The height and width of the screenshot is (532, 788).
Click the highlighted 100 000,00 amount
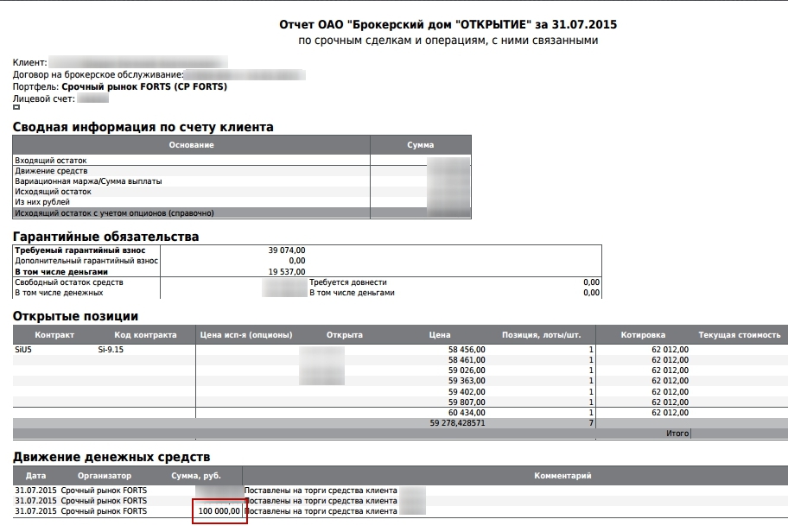tap(219, 511)
